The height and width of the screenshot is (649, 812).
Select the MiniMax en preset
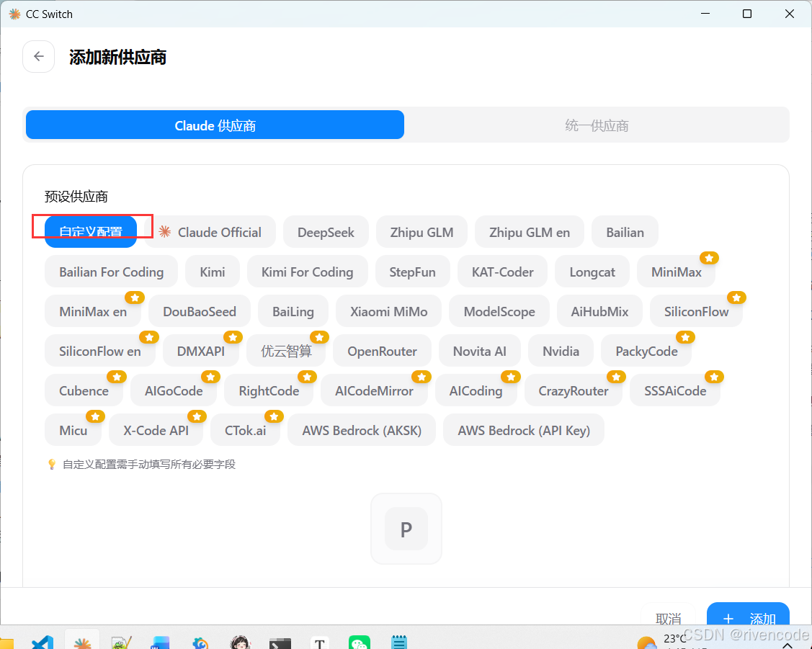(x=93, y=311)
